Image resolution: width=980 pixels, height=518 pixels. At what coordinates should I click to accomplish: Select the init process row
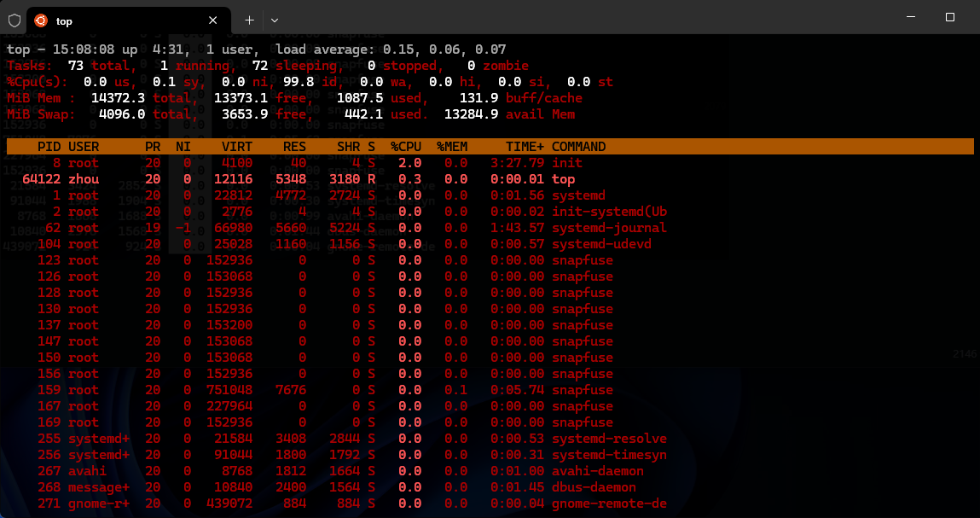(x=566, y=163)
